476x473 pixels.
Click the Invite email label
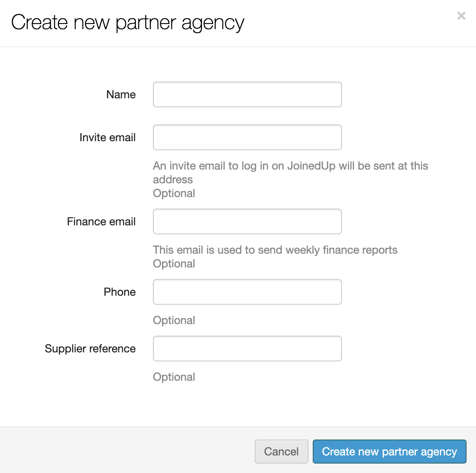pyautogui.click(x=107, y=137)
